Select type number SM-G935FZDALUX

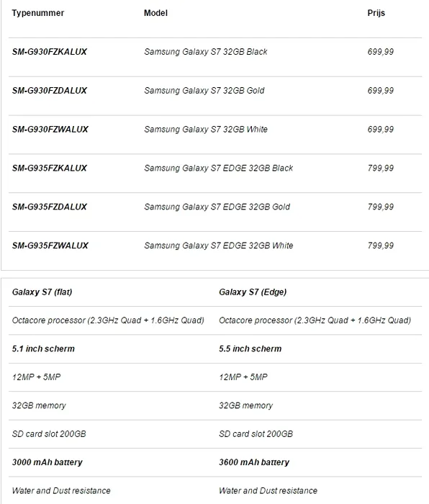50,207
